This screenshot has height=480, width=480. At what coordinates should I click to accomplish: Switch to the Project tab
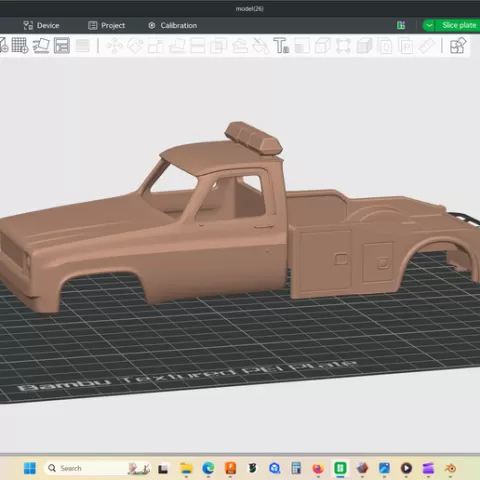pyautogui.click(x=107, y=25)
